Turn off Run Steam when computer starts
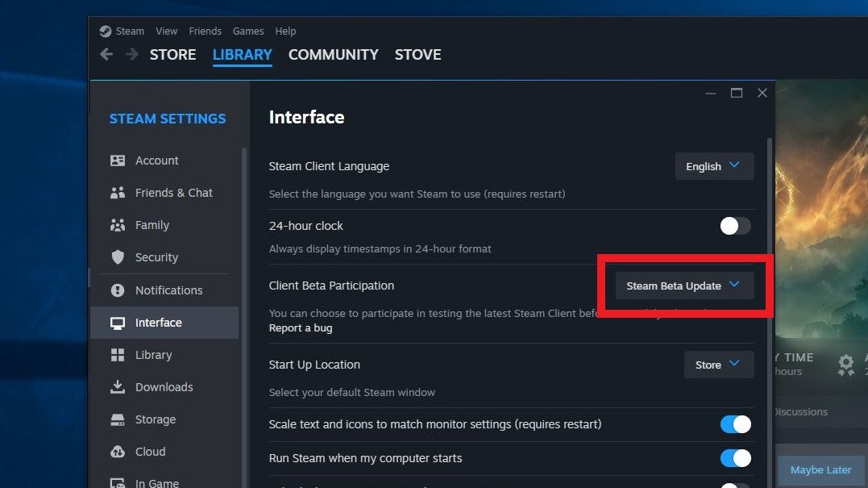Image resolution: width=868 pixels, height=488 pixels. pos(735,458)
